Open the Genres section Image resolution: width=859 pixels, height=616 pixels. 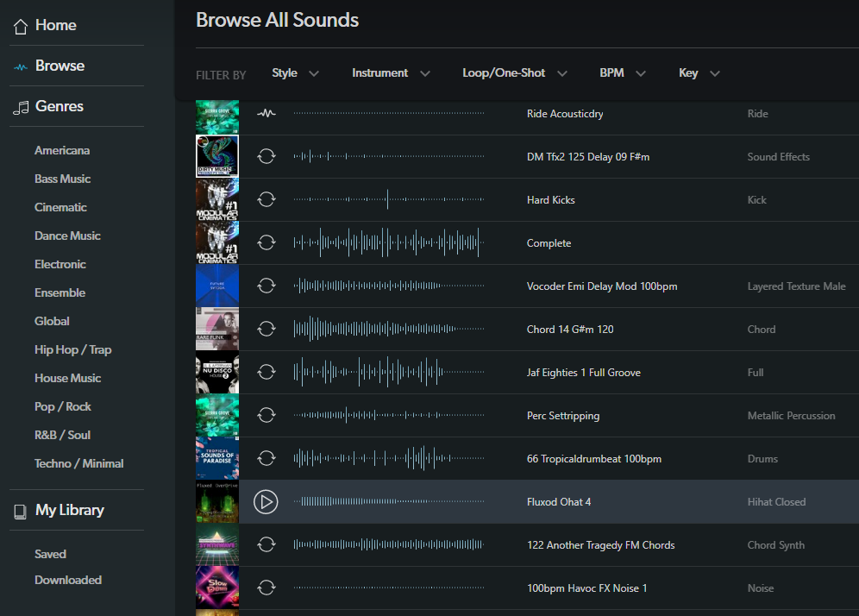tap(60, 106)
